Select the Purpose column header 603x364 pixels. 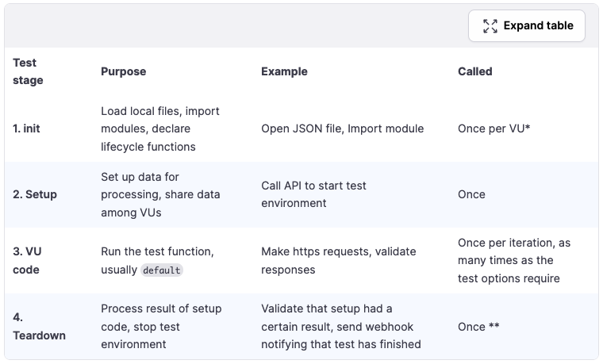pos(123,71)
